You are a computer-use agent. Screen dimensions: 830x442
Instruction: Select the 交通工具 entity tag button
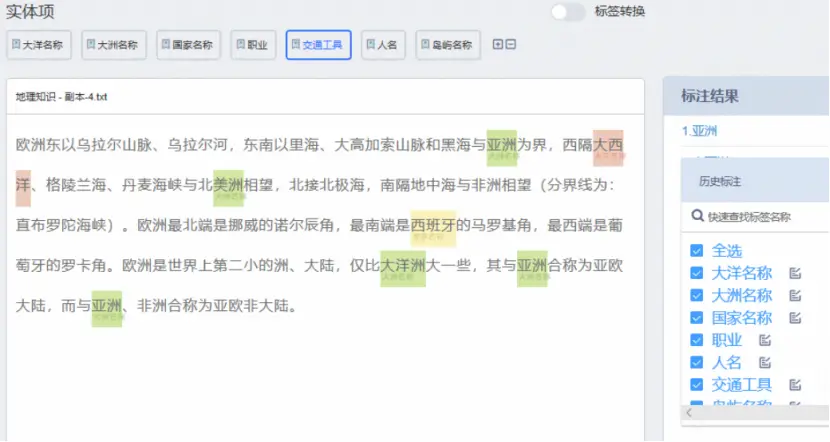[319, 45]
